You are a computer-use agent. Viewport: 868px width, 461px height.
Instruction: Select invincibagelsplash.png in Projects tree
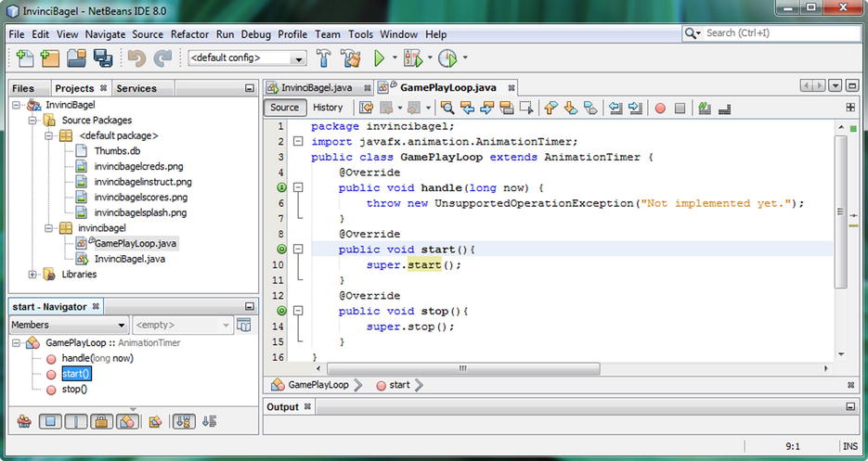(140, 212)
